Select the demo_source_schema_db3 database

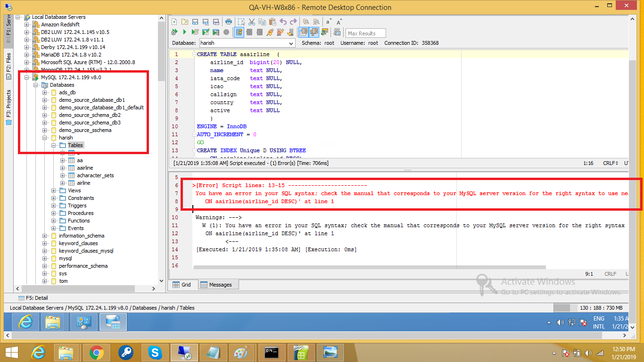90,123
